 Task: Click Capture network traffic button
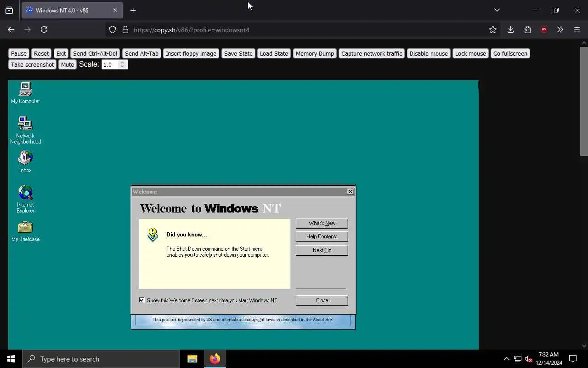pos(372,53)
